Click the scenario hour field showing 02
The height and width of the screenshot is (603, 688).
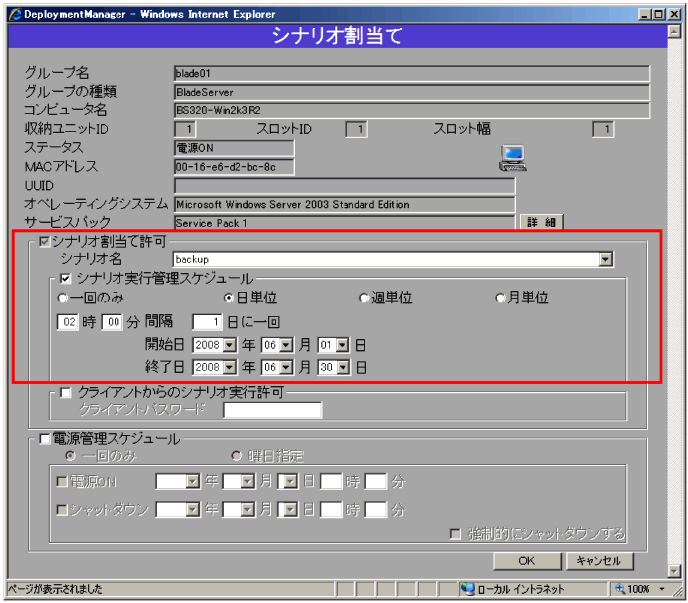68,322
